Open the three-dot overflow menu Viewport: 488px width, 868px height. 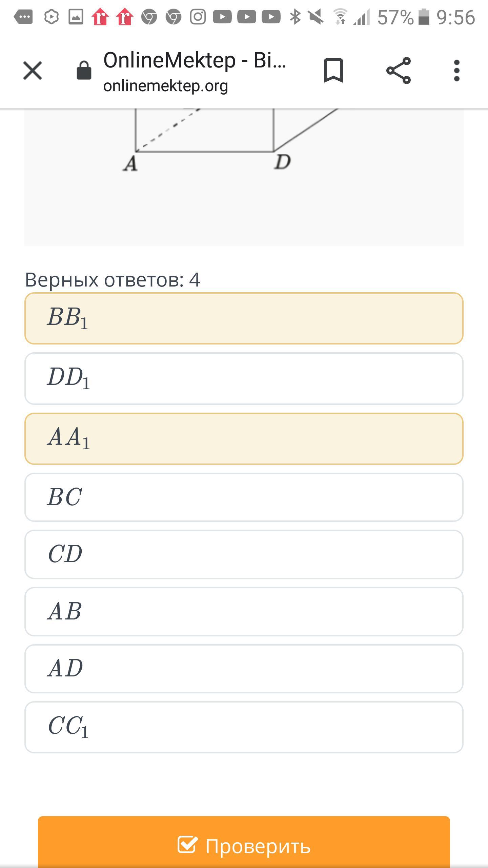pyautogui.click(x=456, y=71)
